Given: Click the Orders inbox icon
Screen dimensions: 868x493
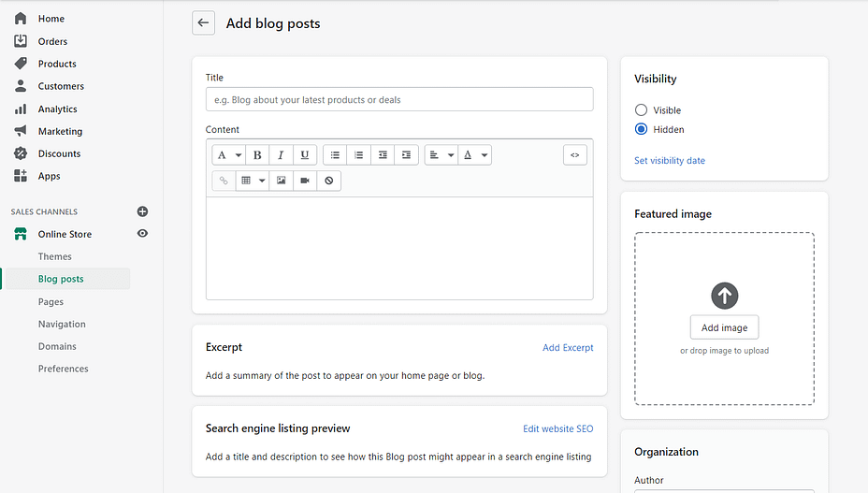Looking at the screenshot, I should pyautogui.click(x=21, y=41).
